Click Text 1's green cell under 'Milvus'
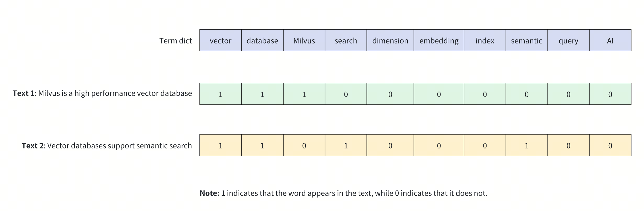The image size is (644, 211). pyautogui.click(x=304, y=94)
